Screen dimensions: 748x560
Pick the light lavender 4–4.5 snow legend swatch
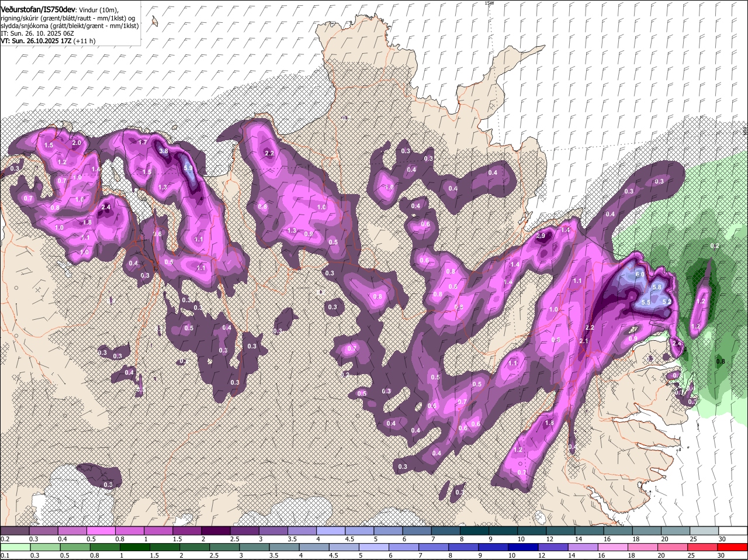click(331, 530)
